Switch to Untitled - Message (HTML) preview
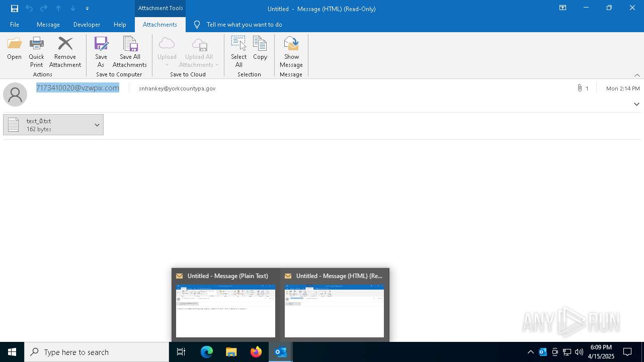The image size is (644, 362). [x=334, y=305]
